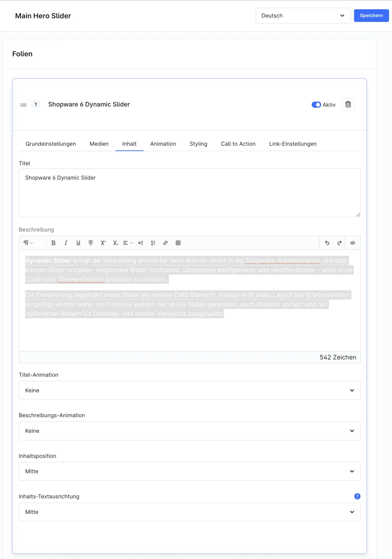Image resolution: width=392 pixels, height=559 pixels.
Task: Click the Main Hero Slider page title
Action: (43, 16)
